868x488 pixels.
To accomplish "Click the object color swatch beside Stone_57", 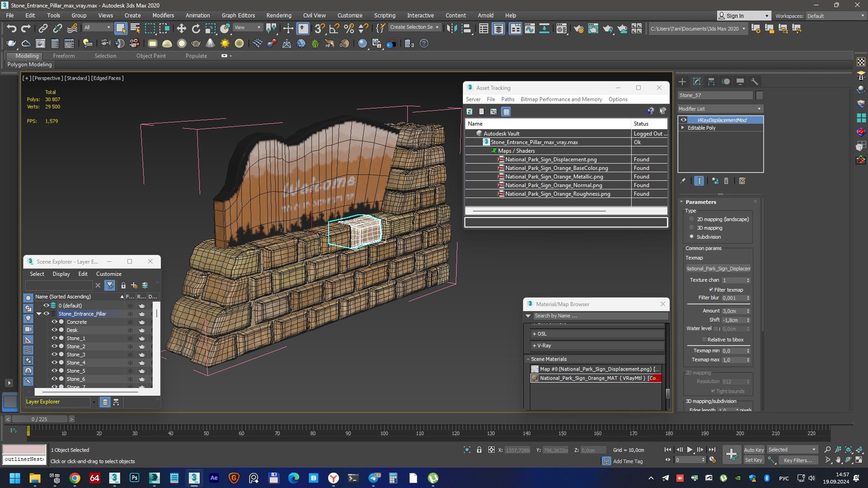I will coord(759,95).
